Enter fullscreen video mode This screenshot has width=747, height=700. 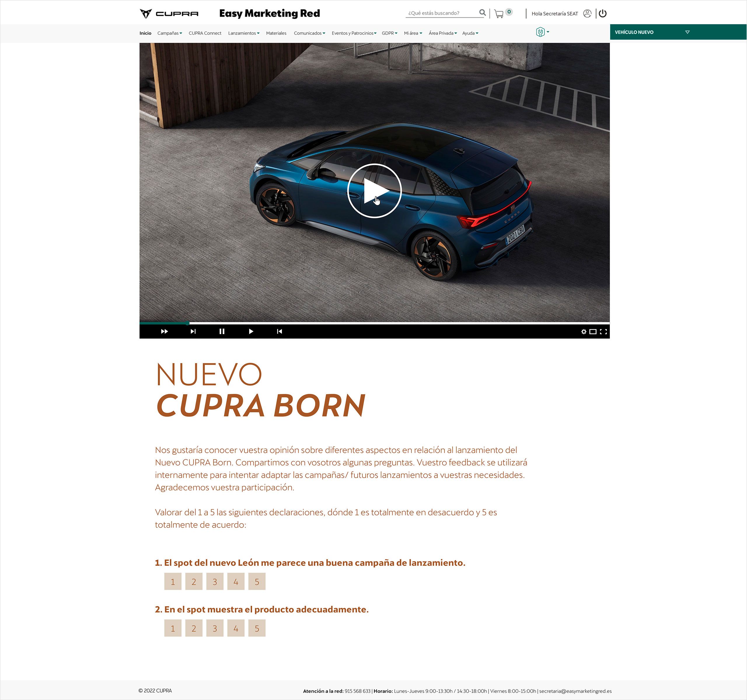coord(603,331)
